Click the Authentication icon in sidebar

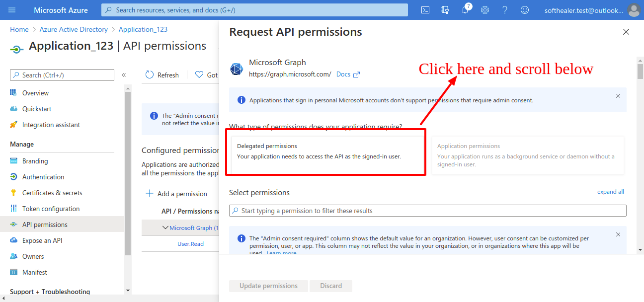tap(13, 177)
